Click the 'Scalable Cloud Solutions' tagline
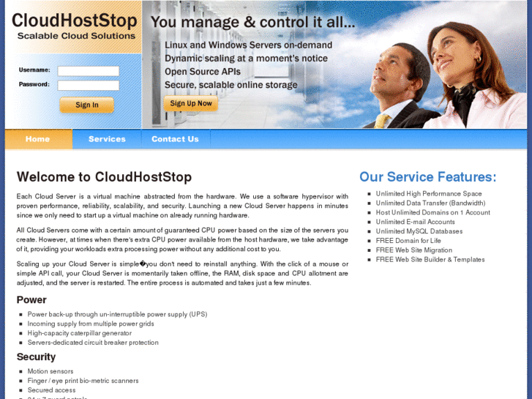Screen dimensions: 532x399 point(76,36)
